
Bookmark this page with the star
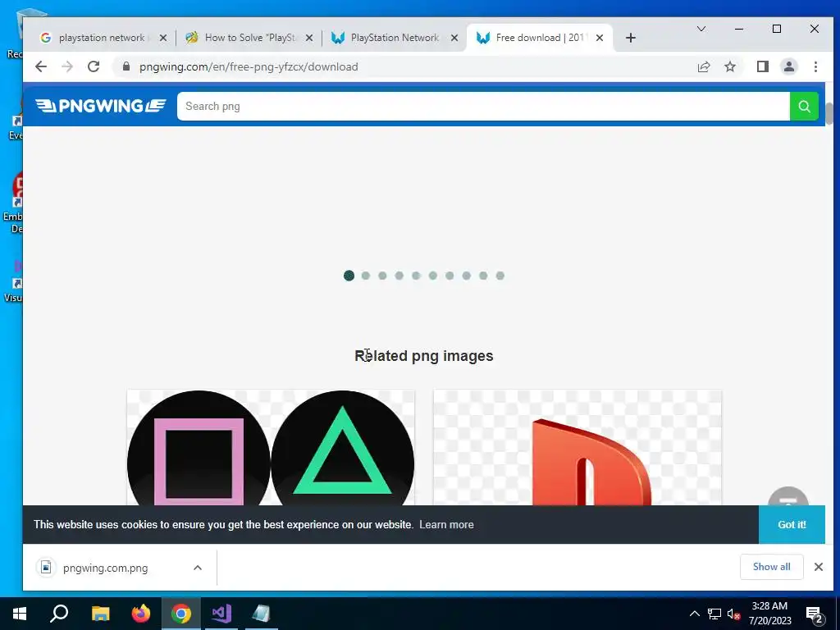pyautogui.click(x=729, y=66)
